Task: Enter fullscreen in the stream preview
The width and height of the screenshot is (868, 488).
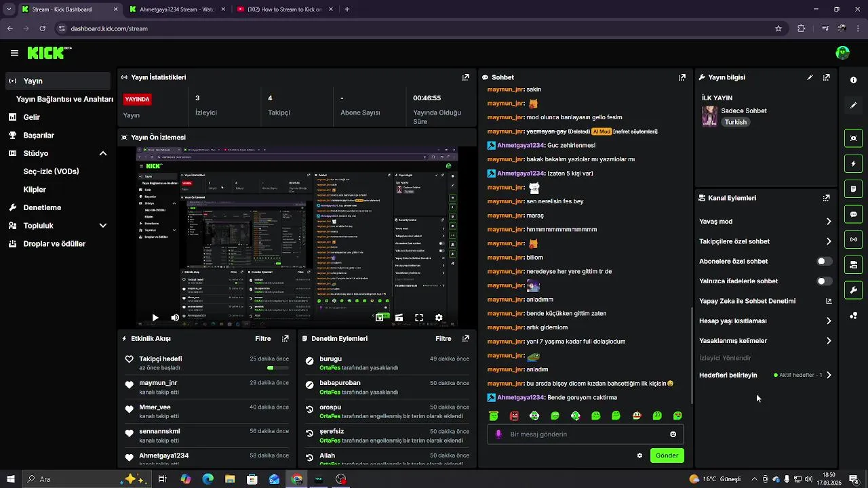Action: click(x=419, y=317)
